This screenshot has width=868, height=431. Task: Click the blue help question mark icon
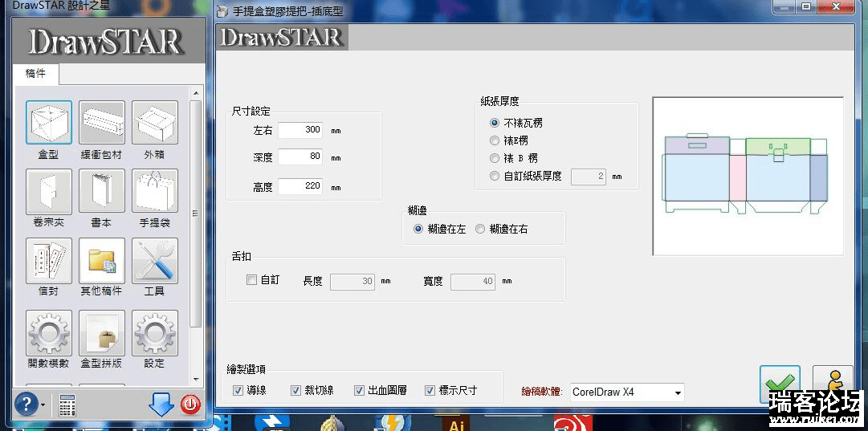click(26, 405)
